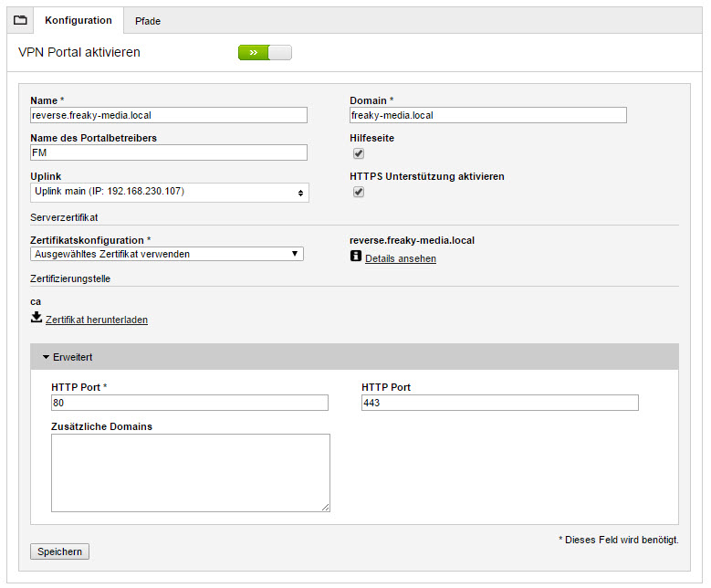Click the info icon beside Details ansehen

pyautogui.click(x=356, y=257)
